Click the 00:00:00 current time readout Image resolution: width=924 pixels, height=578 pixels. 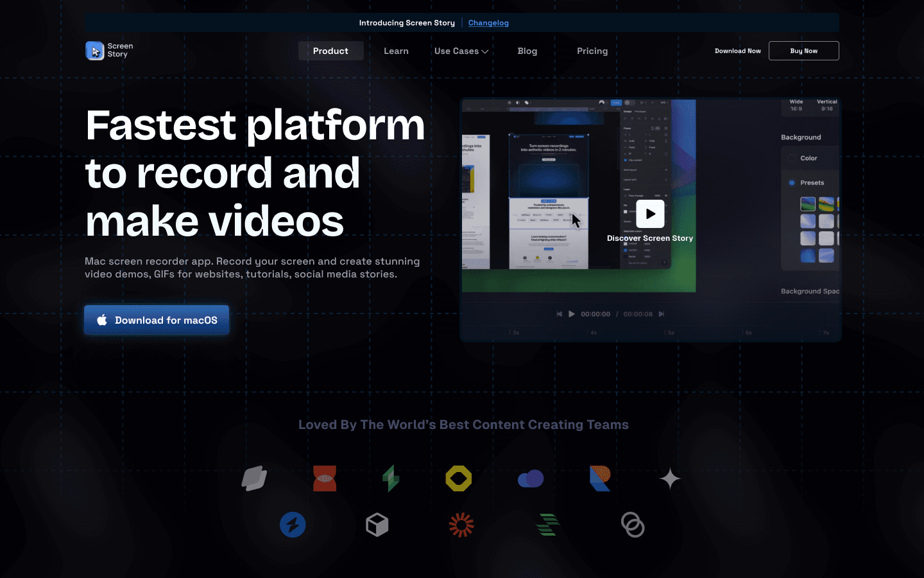point(595,314)
